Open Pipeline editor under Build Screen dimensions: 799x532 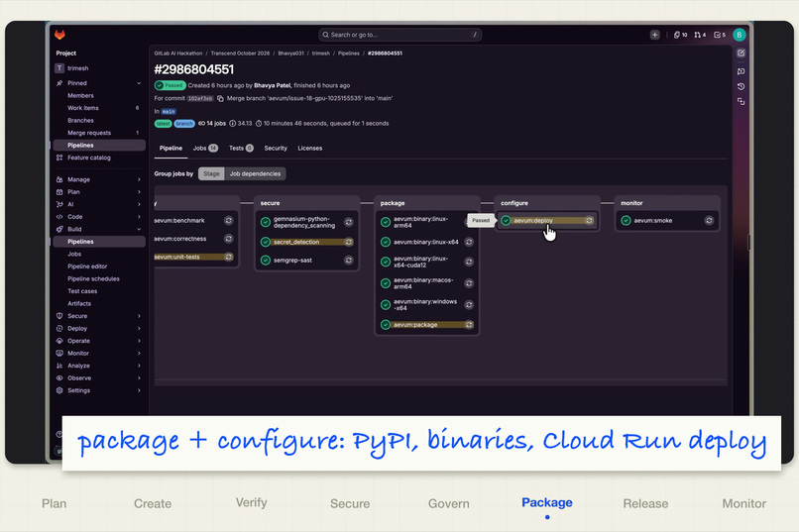[87, 266]
